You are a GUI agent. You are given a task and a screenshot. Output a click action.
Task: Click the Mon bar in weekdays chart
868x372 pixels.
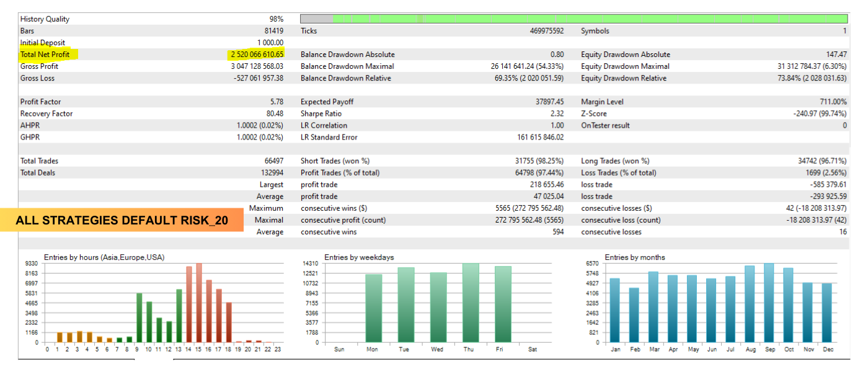pyautogui.click(x=374, y=308)
